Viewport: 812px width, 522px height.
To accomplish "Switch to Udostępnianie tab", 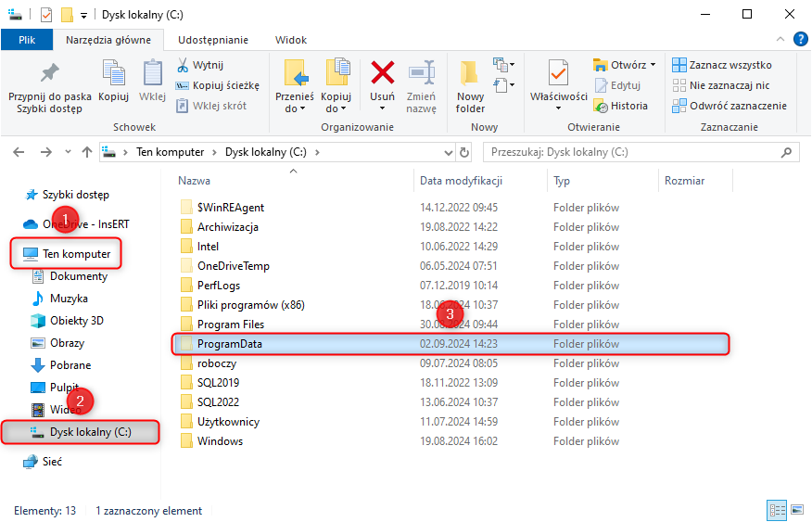I will tap(213, 40).
